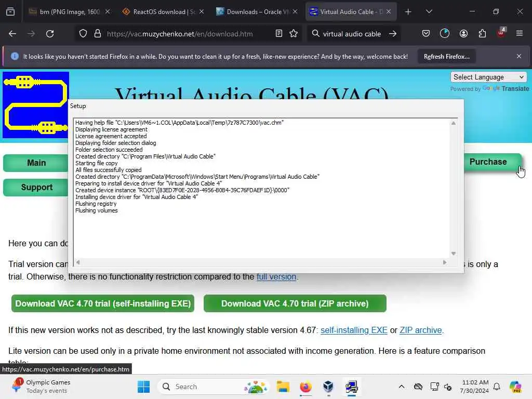This screenshot has width=532, height=399.
Task: Dismiss the Firefox refresh notification
Action: click(x=519, y=56)
